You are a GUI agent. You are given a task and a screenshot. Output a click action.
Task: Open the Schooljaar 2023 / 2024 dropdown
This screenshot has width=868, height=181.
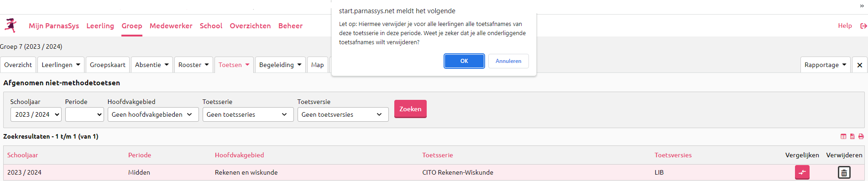(36, 114)
